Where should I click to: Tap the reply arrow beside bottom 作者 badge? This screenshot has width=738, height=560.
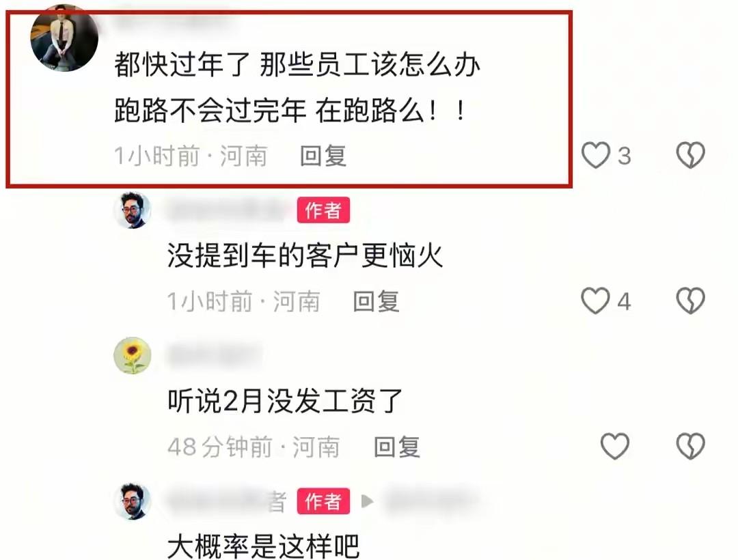(x=367, y=501)
